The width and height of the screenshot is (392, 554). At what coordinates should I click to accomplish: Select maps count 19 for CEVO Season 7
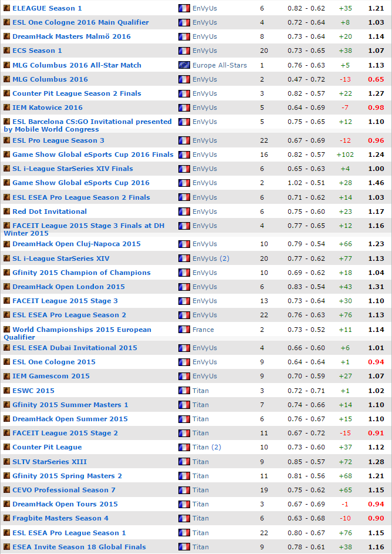[x=264, y=490]
